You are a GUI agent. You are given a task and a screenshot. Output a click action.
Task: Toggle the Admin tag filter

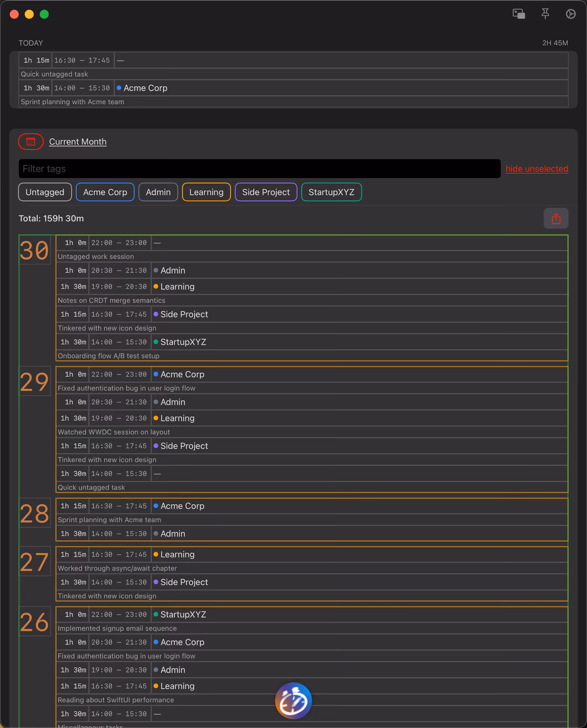click(158, 192)
